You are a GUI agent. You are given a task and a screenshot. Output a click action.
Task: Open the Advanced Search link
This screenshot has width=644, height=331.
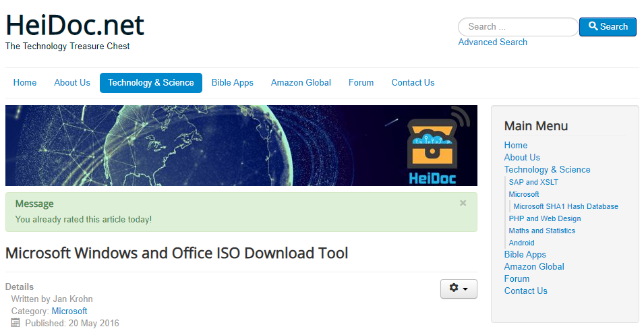492,42
